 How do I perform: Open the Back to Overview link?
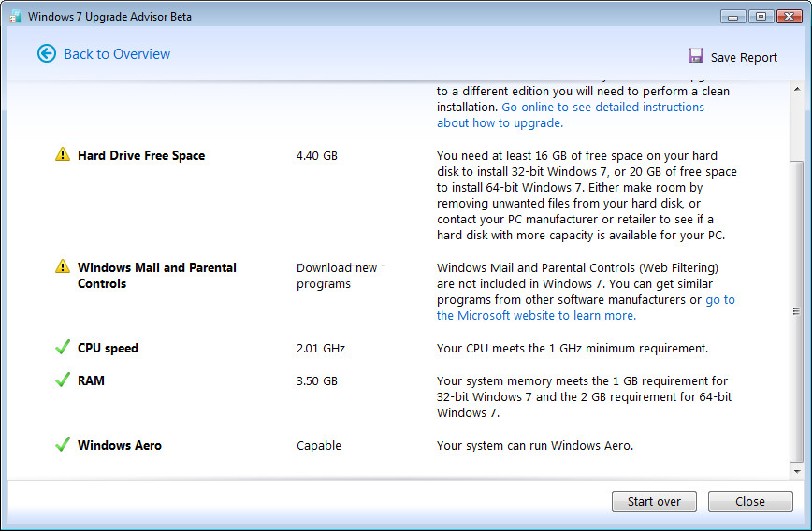coord(117,54)
